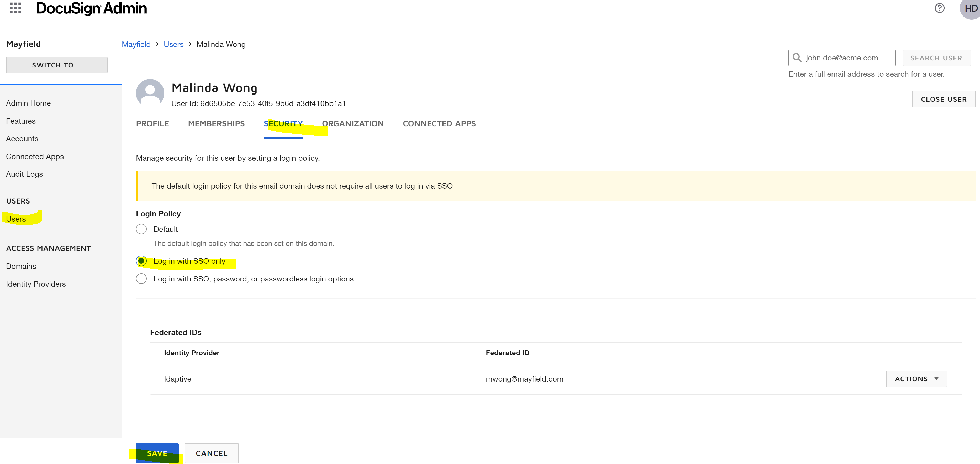Open the Switch To account selector
Image resolution: width=980 pixels, height=464 pixels.
(x=57, y=65)
